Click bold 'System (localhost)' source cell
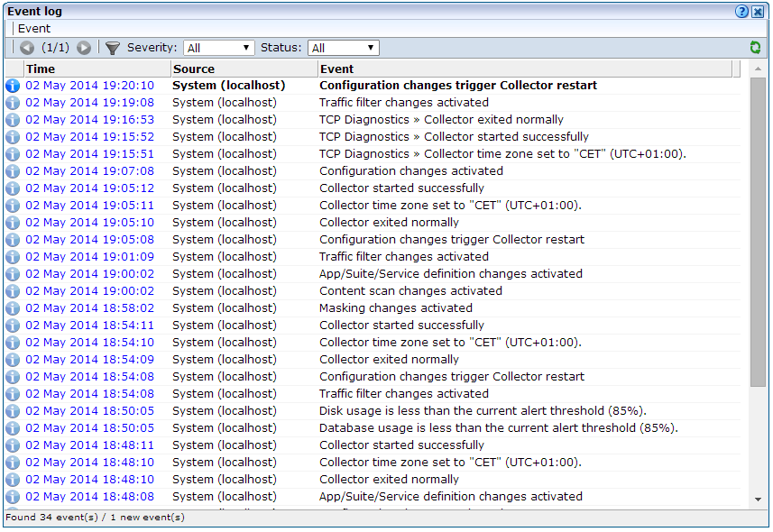This screenshot has height=532, width=773. click(229, 86)
